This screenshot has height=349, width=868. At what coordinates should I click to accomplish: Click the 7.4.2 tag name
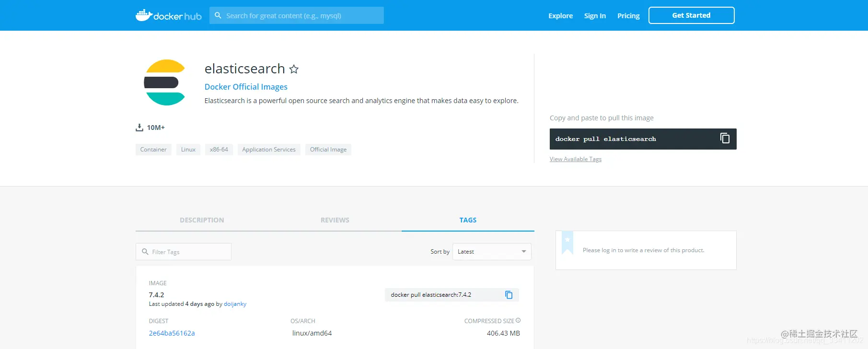156,295
